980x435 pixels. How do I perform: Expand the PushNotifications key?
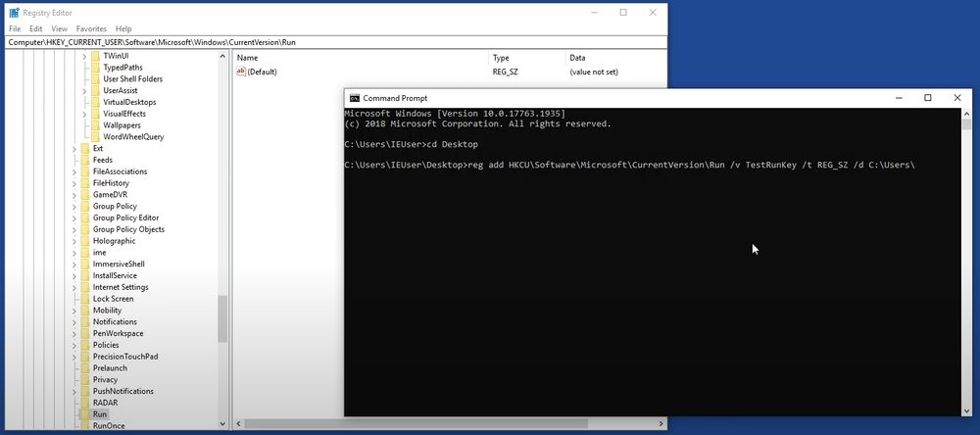(x=74, y=391)
